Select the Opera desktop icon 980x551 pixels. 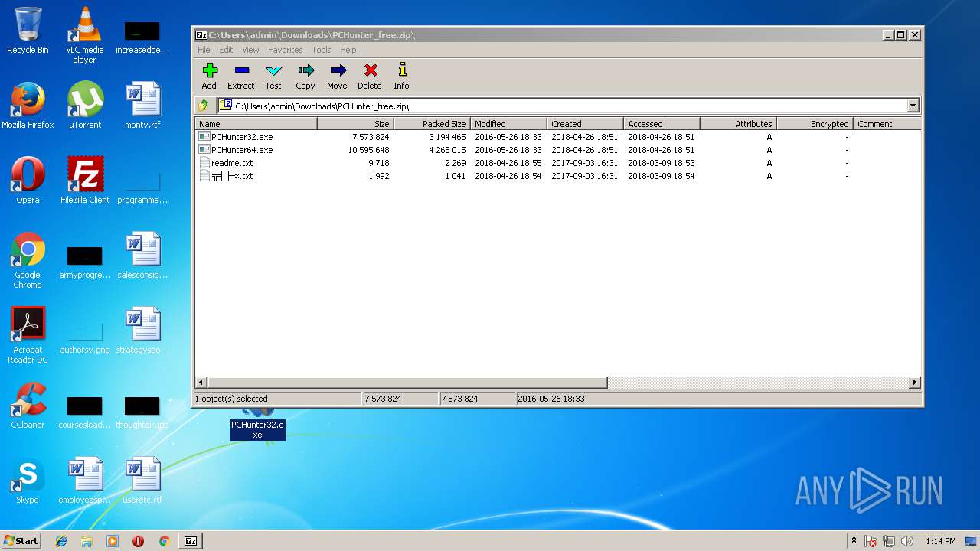click(x=28, y=181)
